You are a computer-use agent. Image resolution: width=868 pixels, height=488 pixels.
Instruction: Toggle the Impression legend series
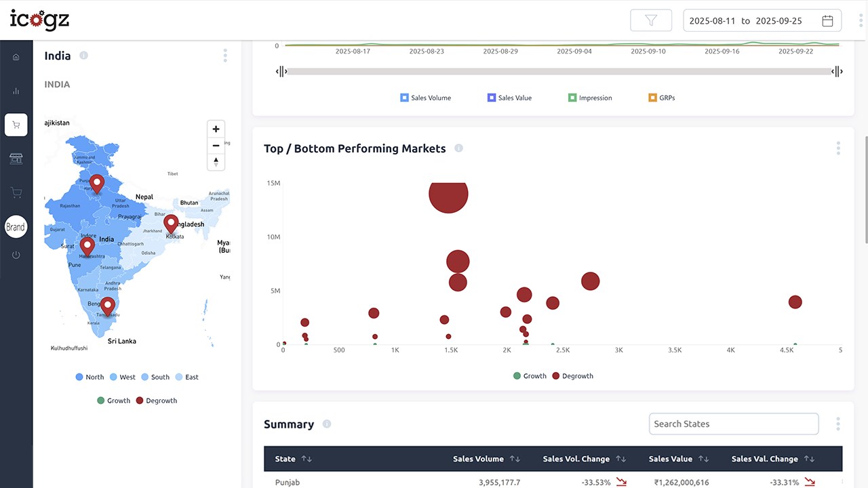(590, 98)
